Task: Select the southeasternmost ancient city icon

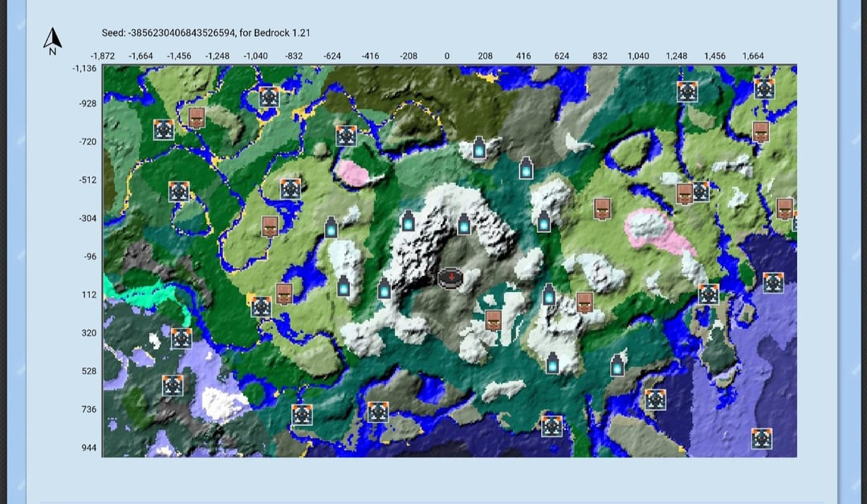Action: 617,365
